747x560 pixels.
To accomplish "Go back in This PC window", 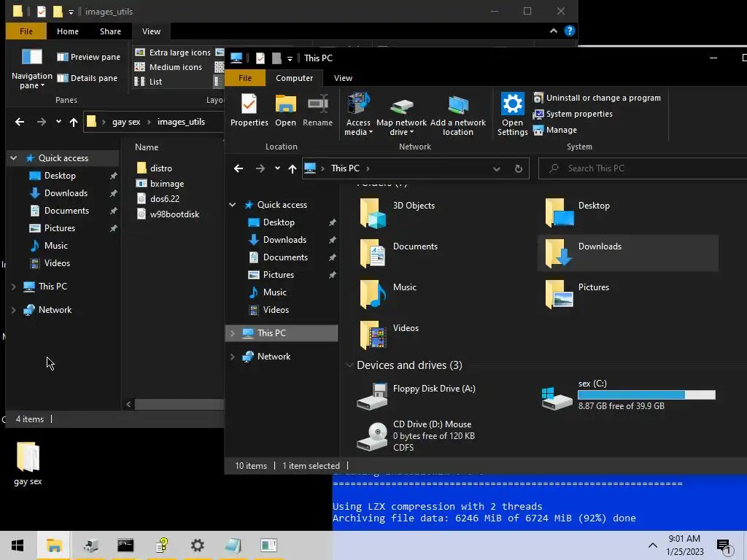I will pyautogui.click(x=239, y=168).
